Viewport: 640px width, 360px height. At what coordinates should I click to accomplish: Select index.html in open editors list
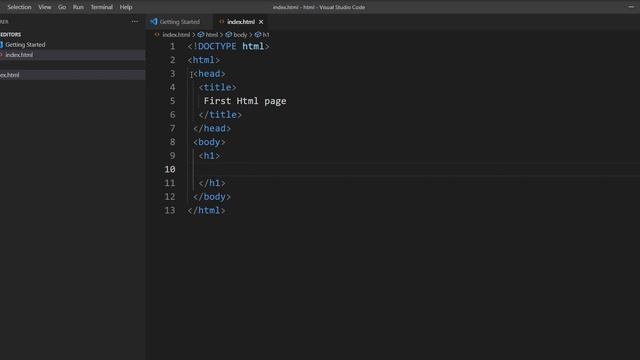pos(19,55)
